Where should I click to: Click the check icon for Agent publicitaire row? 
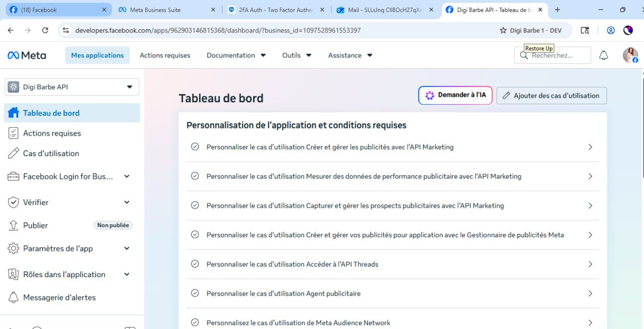pyautogui.click(x=195, y=293)
